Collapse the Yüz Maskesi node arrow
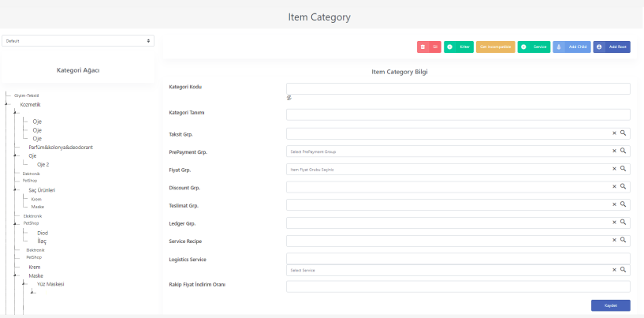Screen dimensions: 644x318 pyautogui.click(x=24, y=284)
